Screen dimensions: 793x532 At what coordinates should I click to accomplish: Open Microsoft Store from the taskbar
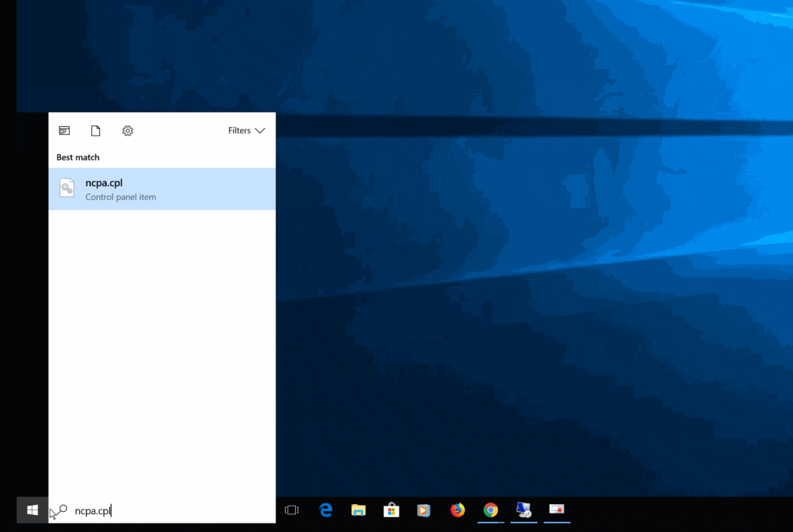coord(391,510)
